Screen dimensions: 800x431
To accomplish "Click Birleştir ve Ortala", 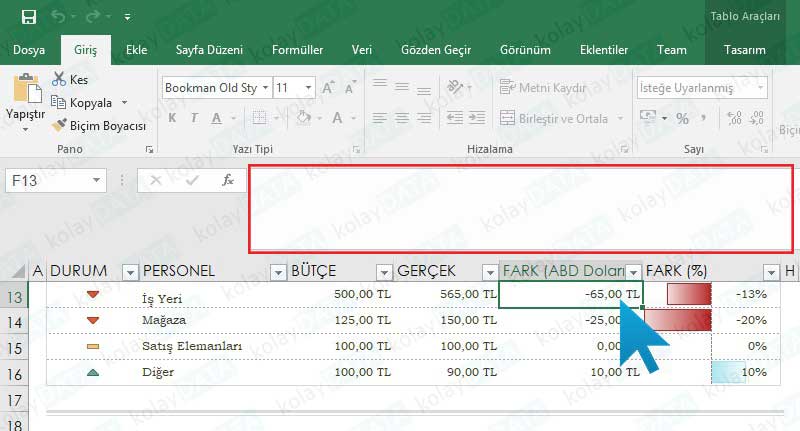I will pyautogui.click(x=554, y=118).
